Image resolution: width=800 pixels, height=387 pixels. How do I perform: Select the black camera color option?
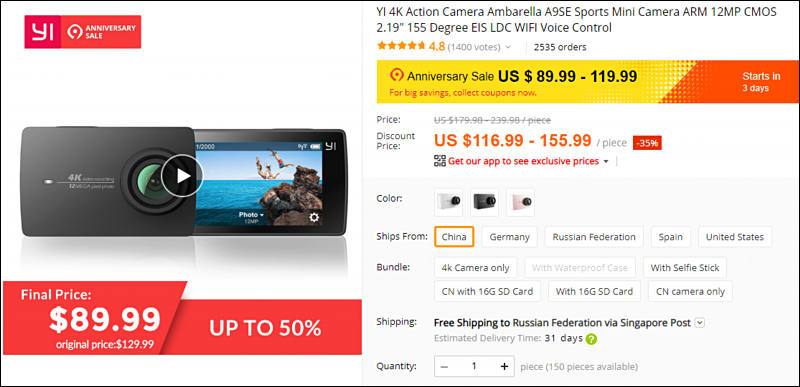click(x=485, y=202)
